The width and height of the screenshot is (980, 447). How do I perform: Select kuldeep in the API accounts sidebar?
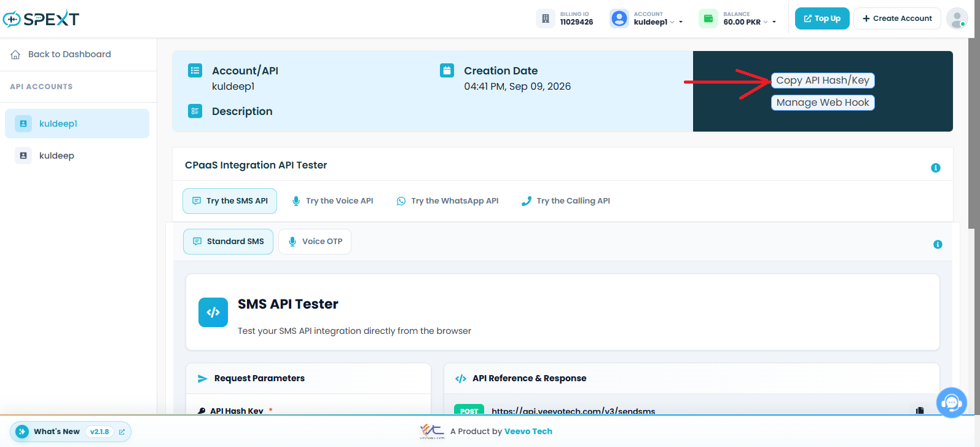tap(77, 156)
